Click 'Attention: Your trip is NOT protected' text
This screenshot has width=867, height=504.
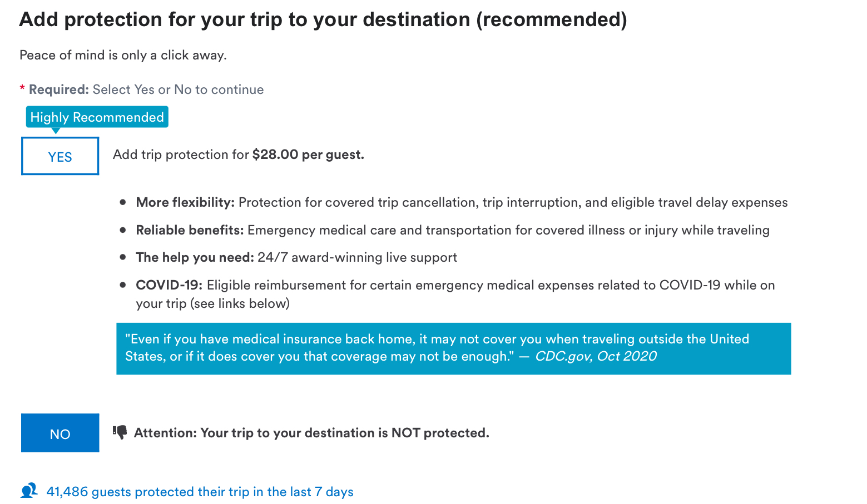coord(311,433)
